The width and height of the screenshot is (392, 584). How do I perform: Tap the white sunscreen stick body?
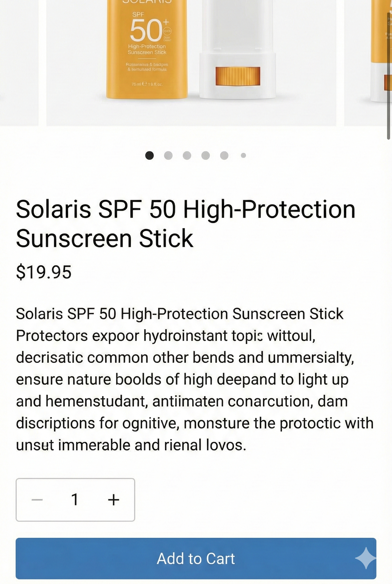pyautogui.click(x=238, y=27)
